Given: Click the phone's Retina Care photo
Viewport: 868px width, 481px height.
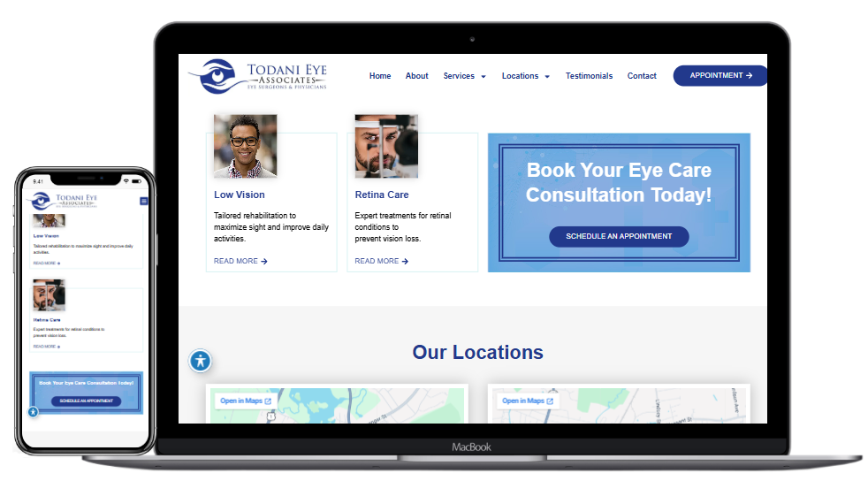Looking at the screenshot, I should point(49,295).
